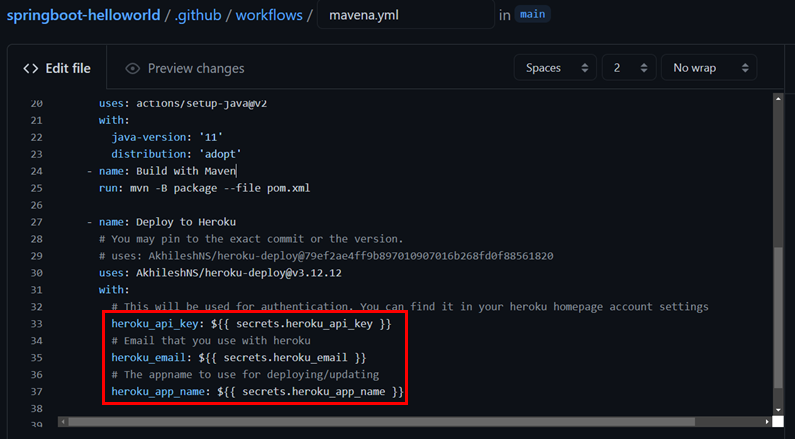Click comment 'Email that you use with heroku'
Screen dimensions: 795x439
(x=211, y=341)
